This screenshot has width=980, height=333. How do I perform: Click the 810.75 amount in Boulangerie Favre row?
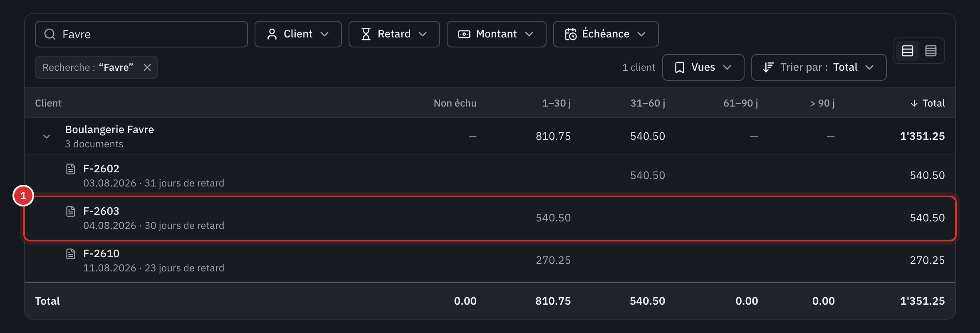point(553,136)
